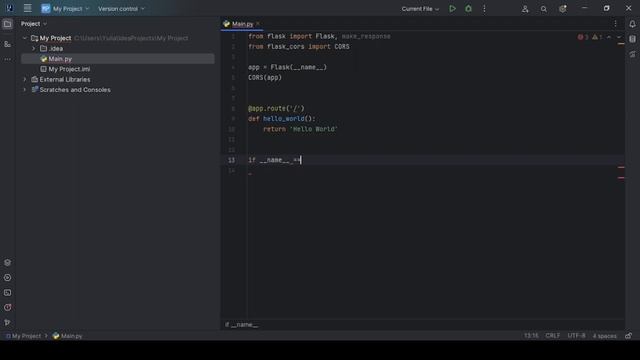Open the Structure tool window icon
640x360 pixels.
click(x=7, y=44)
